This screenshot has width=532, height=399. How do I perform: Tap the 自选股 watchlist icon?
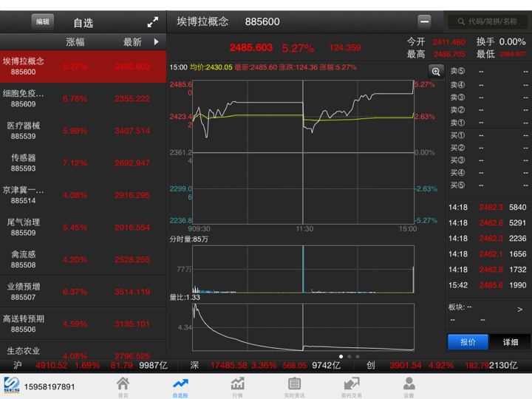[180, 385]
